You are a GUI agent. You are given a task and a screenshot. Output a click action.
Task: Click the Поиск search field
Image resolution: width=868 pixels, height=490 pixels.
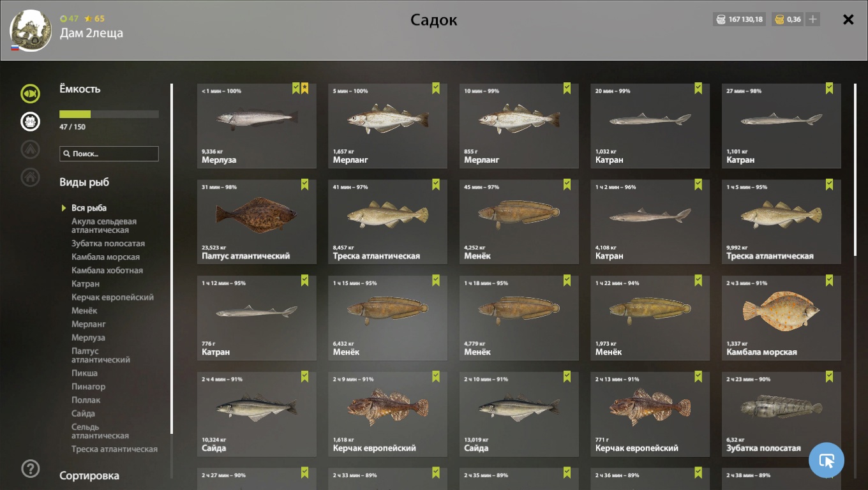tap(109, 154)
